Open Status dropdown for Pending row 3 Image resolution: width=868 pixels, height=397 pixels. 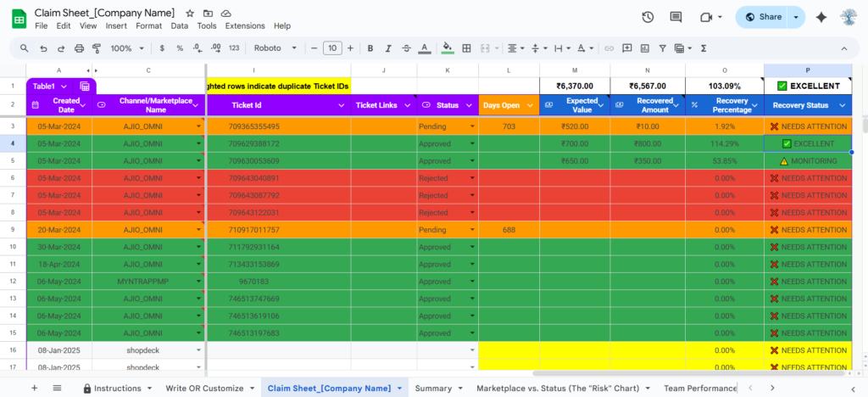pyautogui.click(x=472, y=126)
